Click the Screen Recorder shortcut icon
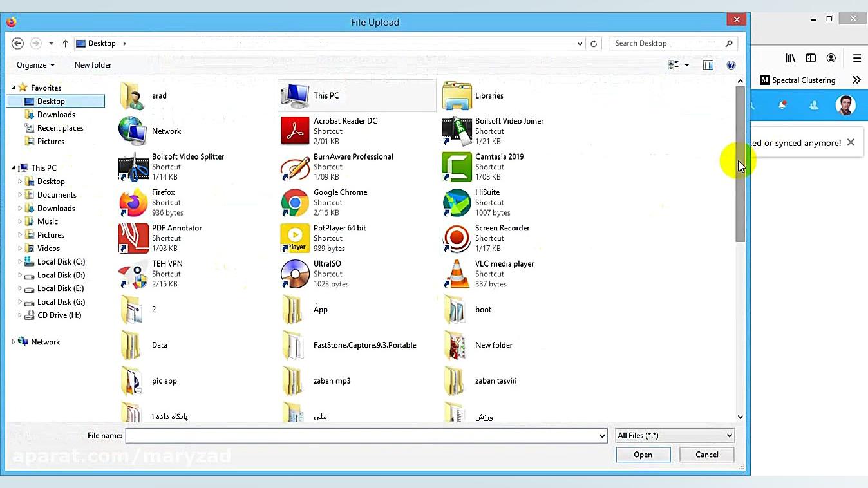 coord(457,238)
